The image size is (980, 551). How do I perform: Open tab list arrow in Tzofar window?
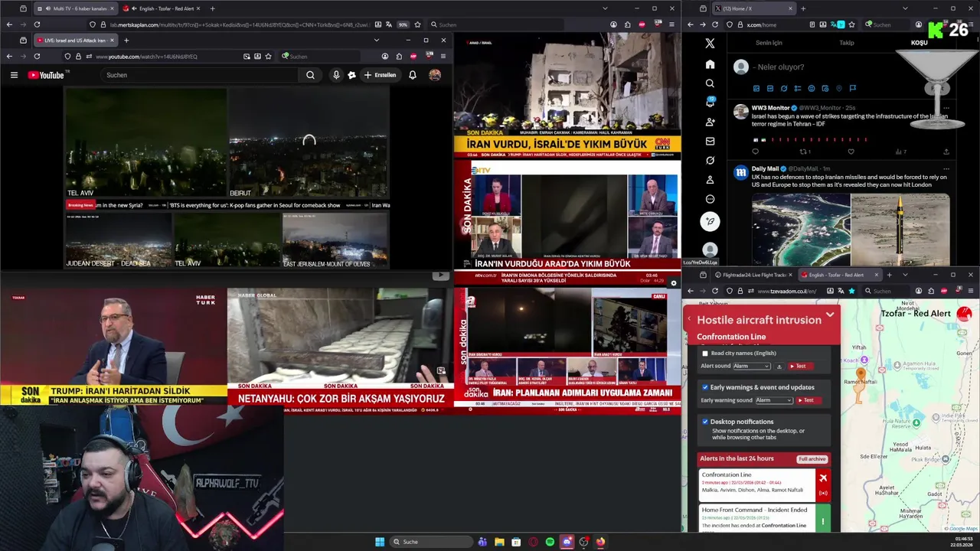click(x=905, y=275)
